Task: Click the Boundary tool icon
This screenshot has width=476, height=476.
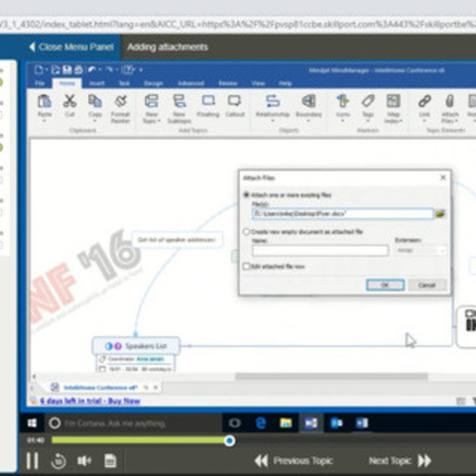Action: [308, 101]
